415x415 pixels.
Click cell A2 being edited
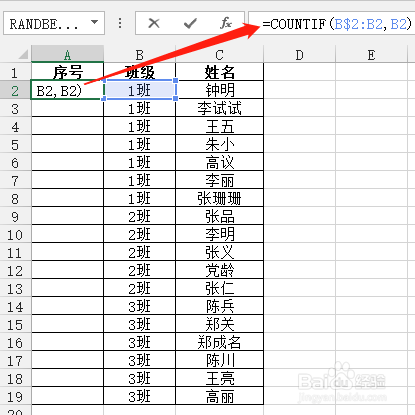pyautogui.click(x=68, y=90)
